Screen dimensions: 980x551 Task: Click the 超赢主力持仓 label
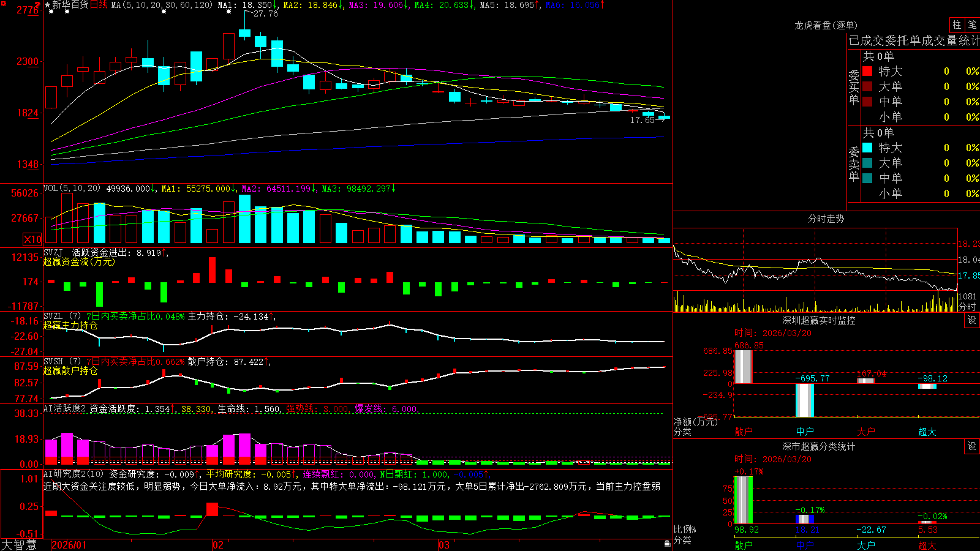click(70, 325)
